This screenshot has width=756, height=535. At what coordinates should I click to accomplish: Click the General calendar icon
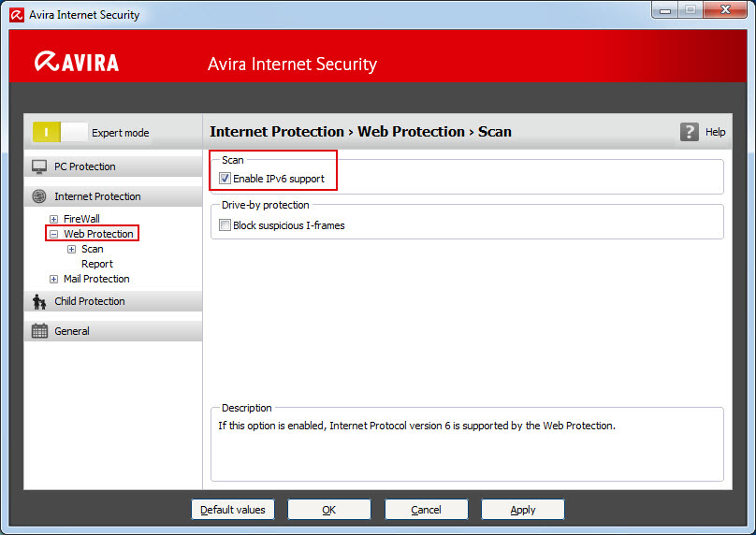tap(39, 331)
